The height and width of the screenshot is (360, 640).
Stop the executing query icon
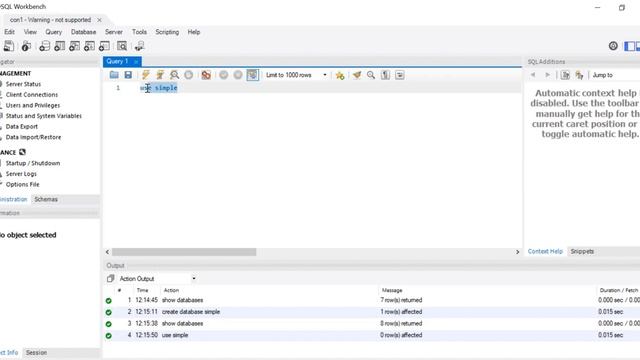(x=189, y=75)
